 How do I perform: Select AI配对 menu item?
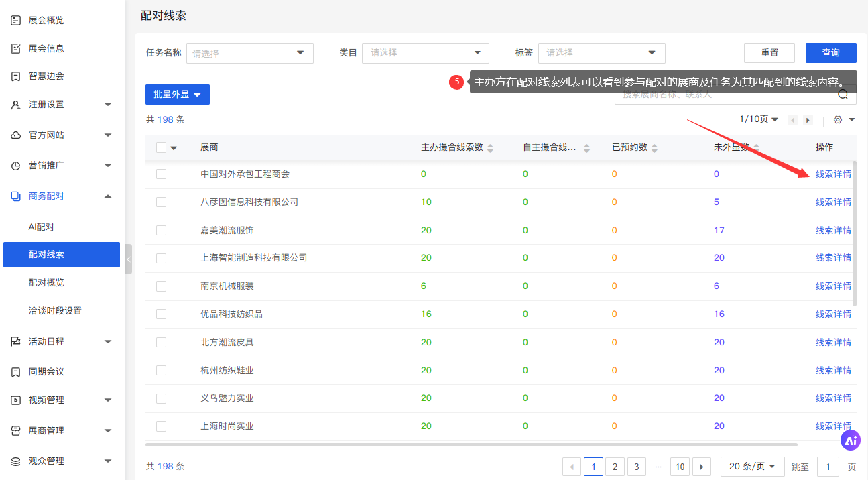(x=41, y=227)
